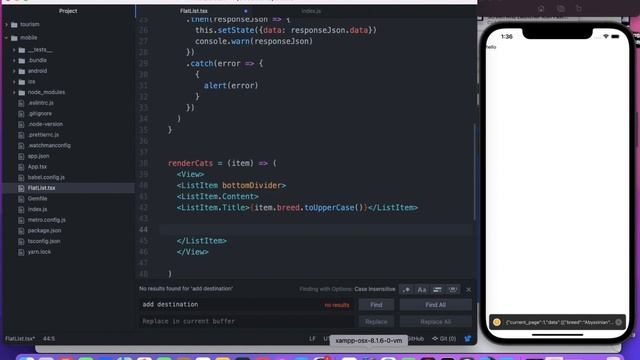Open .eslintrc.js in project tree

(41, 103)
